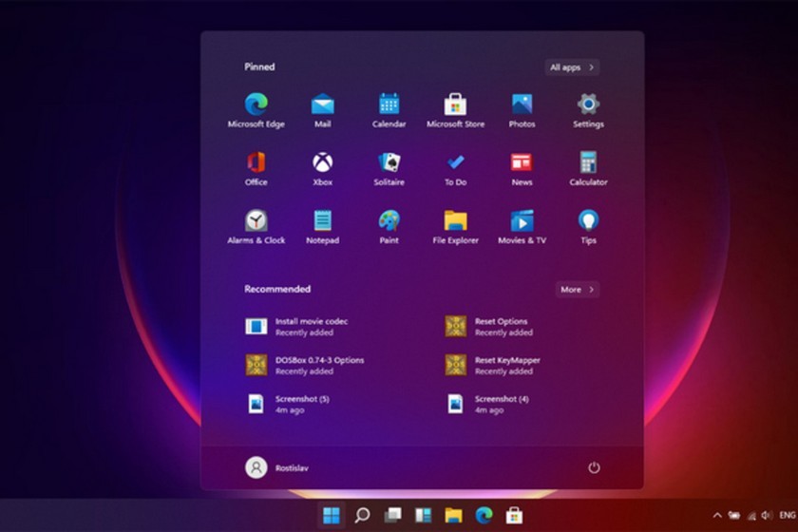Open Reset Options recommended item
The height and width of the screenshot is (532, 798).
tap(489, 327)
